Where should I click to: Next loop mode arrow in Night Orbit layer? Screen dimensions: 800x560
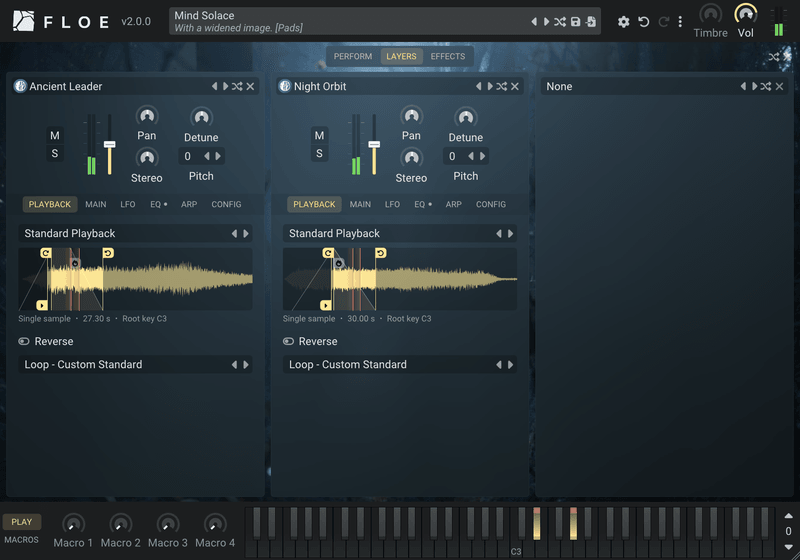[x=510, y=365]
